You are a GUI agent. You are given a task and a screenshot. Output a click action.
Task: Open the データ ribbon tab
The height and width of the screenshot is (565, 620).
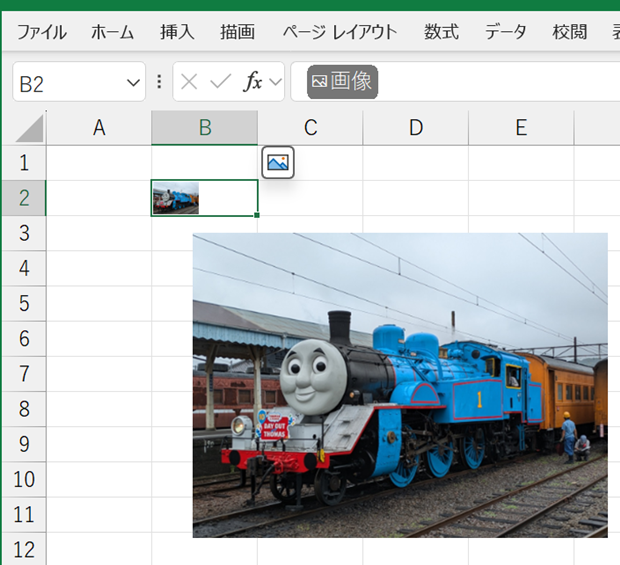[506, 32]
